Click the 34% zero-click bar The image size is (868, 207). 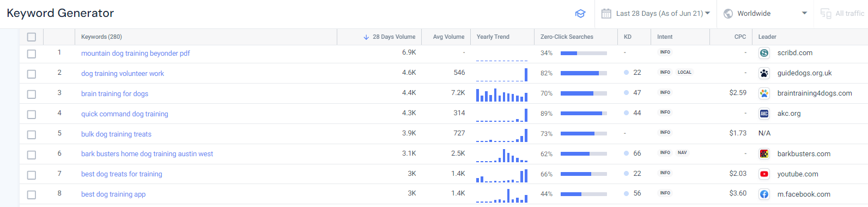(x=584, y=54)
